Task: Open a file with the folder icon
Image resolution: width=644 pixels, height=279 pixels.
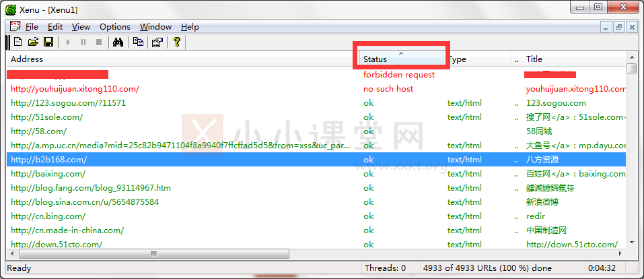Action: pyautogui.click(x=33, y=42)
